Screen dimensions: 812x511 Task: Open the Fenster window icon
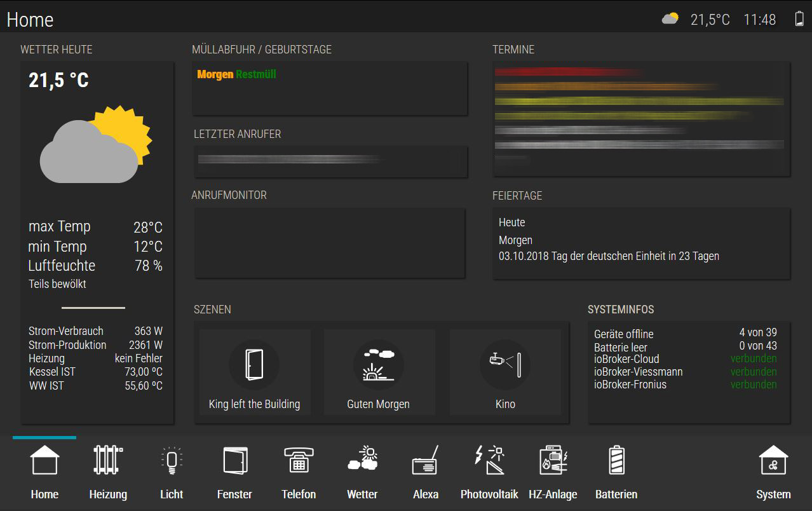click(x=234, y=460)
